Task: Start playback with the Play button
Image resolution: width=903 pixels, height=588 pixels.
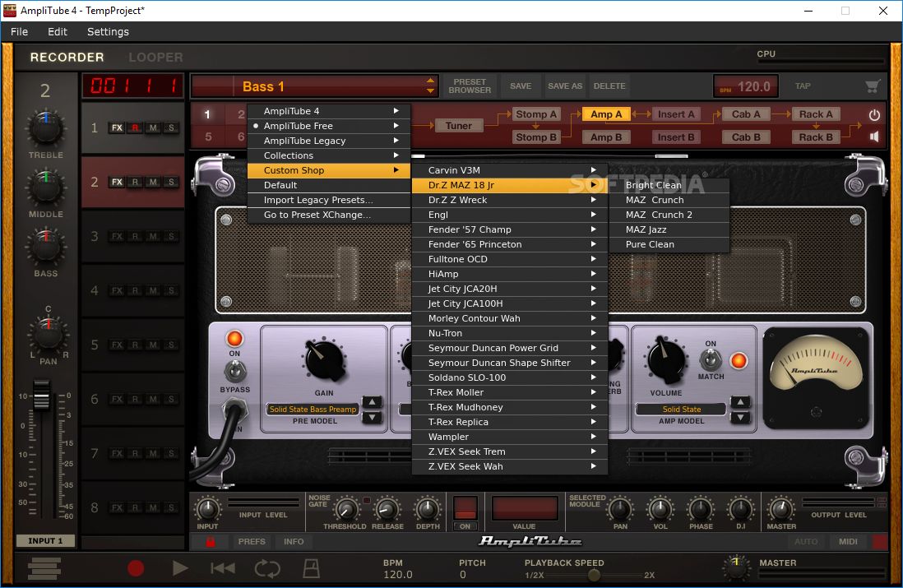Action: click(180, 568)
